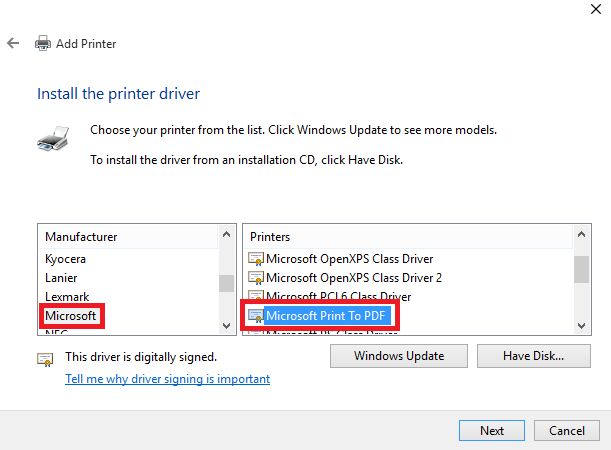Select Microsoft OpenXPS Class Driver 2 printer
Screen dimensions: 611x450
pyautogui.click(x=354, y=278)
